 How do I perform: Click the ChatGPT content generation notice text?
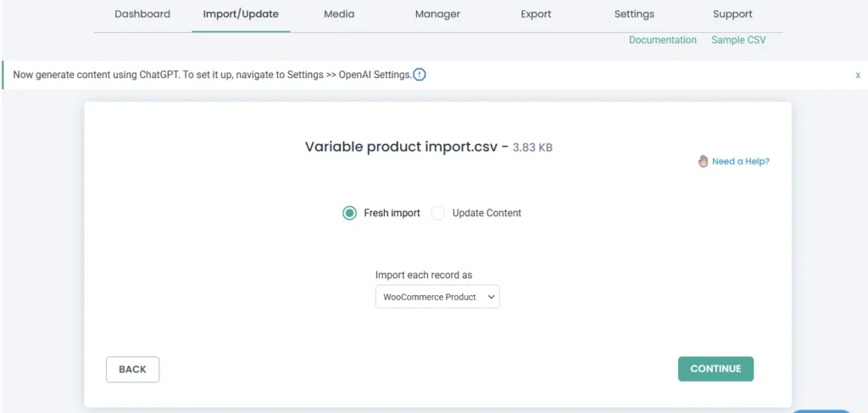[x=212, y=75]
